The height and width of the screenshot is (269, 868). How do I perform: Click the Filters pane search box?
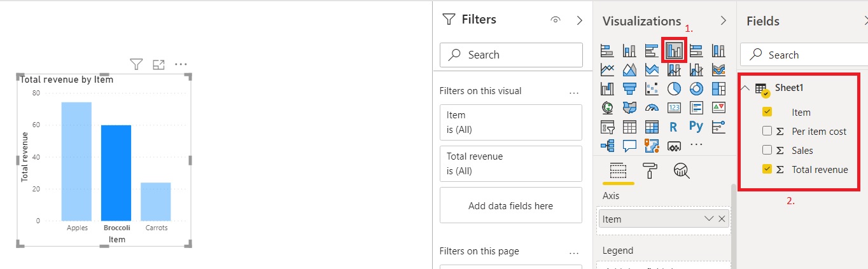(x=511, y=55)
